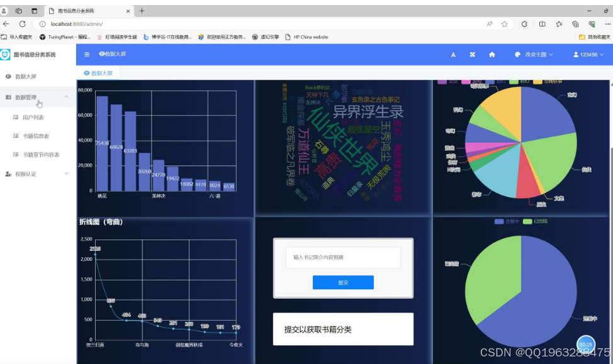Click the split screen icon in browser toolbar
613x364 pixels.
coord(543,24)
